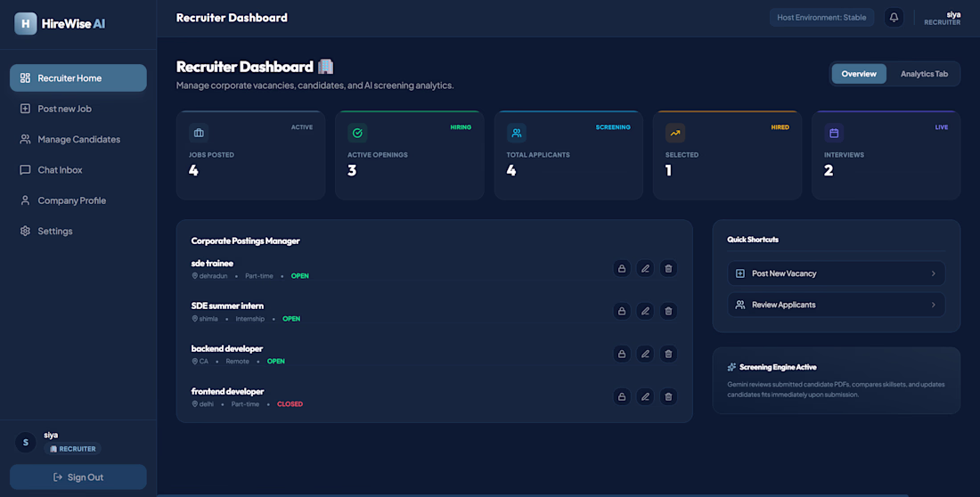This screenshot has height=497, width=980.
Task: Delete the SDE summer intern posting
Action: (x=668, y=311)
